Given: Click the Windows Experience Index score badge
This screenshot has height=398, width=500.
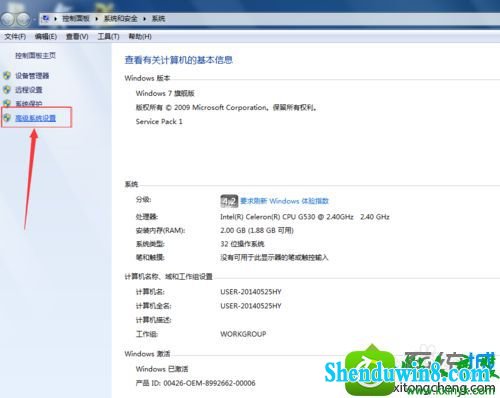Looking at the screenshot, I should [x=229, y=201].
